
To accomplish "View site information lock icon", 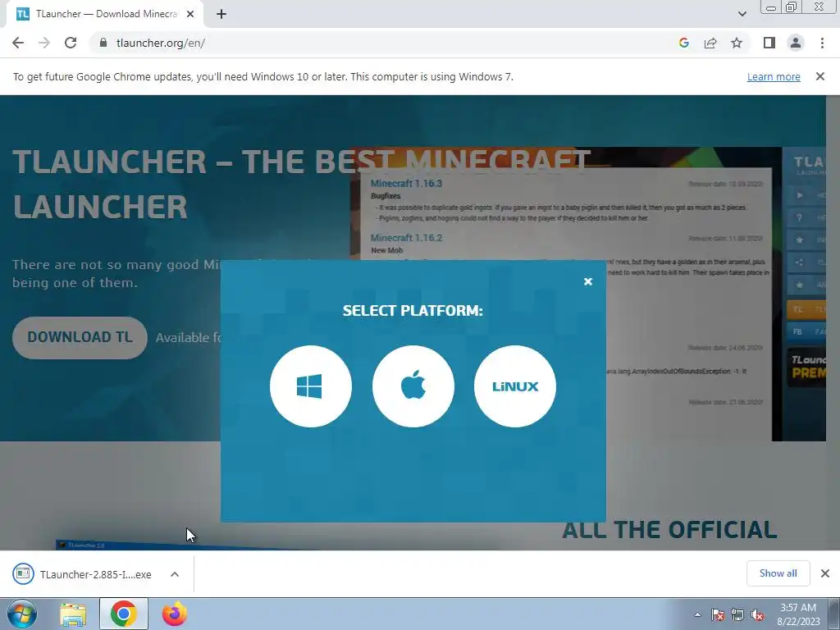I will pyautogui.click(x=103, y=43).
